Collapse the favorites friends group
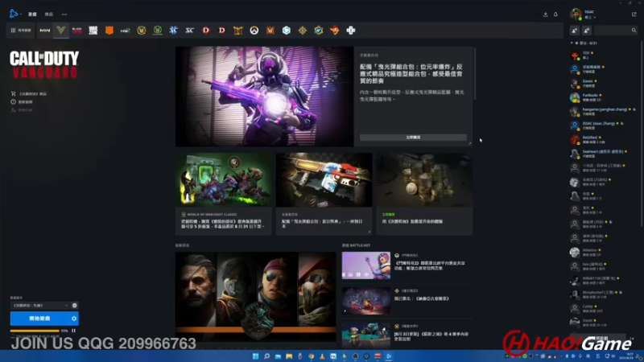The image size is (644, 362). (572, 43)
